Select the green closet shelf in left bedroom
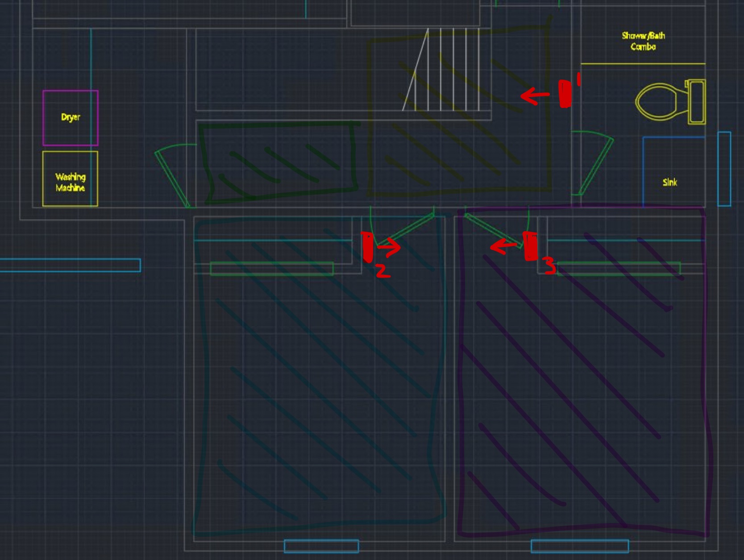This screenshot has height=560, width=744. [x=271, y=269]
